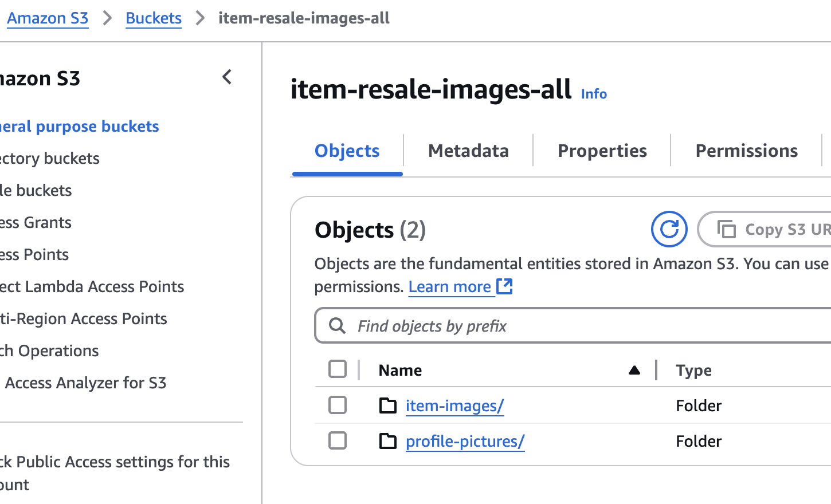This screenshot has width=831, height=504.
Task: Open the Properties tab
Action: 602,151
